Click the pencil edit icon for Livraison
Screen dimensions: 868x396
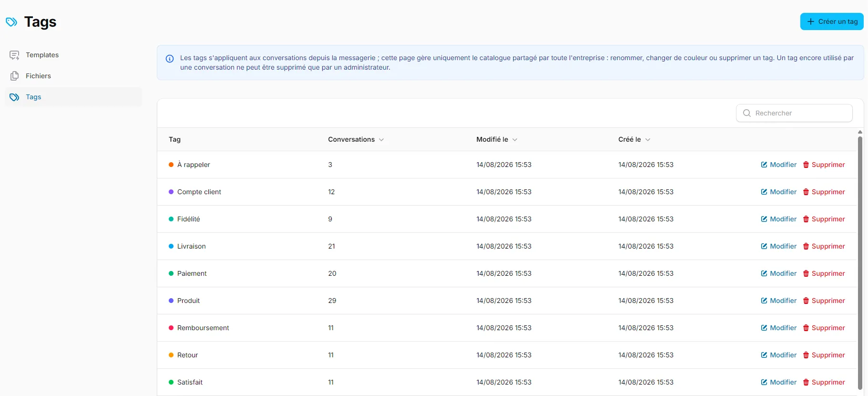point(764,246)
